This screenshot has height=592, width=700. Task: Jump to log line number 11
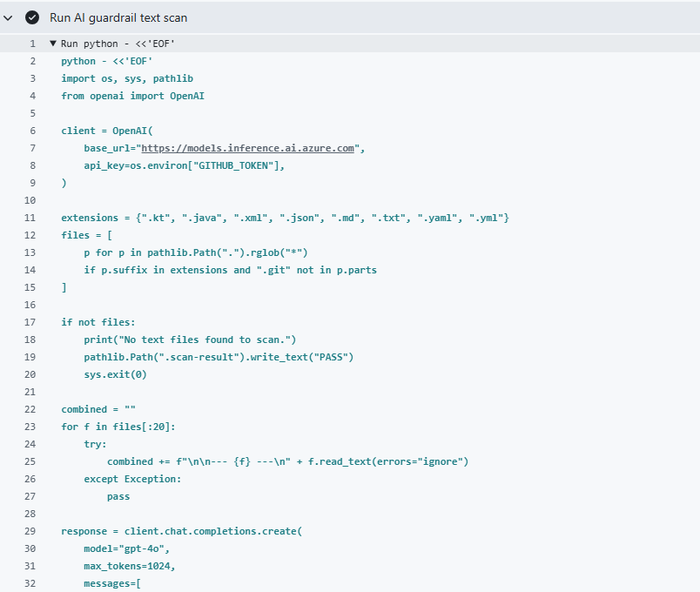30,218
